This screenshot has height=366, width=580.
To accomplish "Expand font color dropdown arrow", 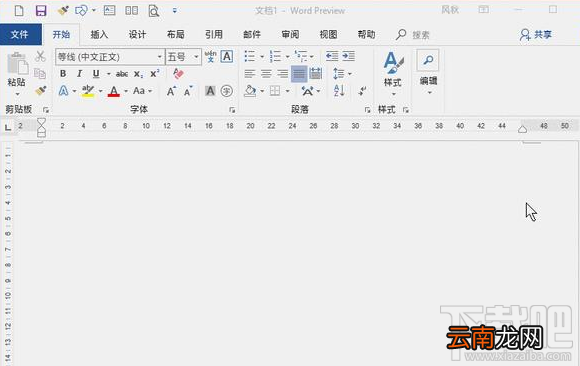I will 126,91.
